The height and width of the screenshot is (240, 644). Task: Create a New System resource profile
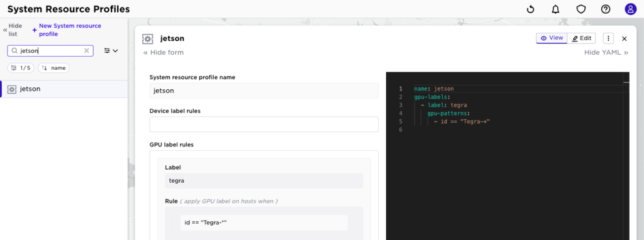pyautogui.click(x=67, y=30)
